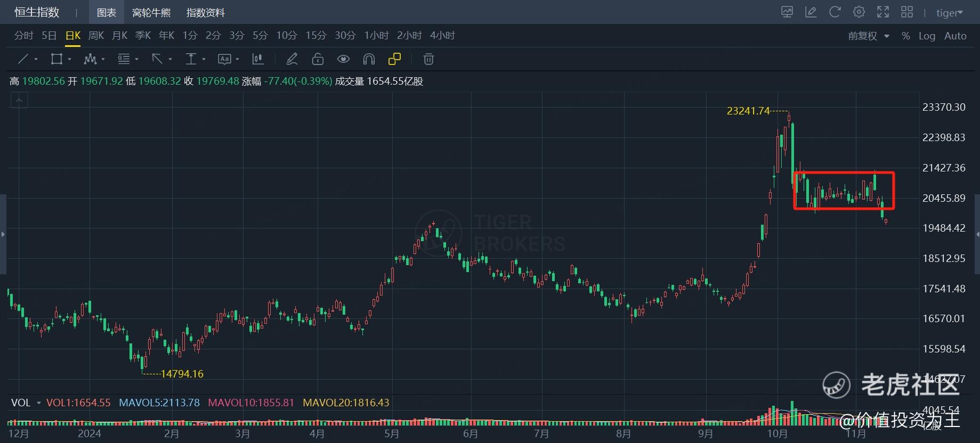Switch to the 图表 tab
The width and height of the screenshot is (980, 443).
tap(106, 12)
